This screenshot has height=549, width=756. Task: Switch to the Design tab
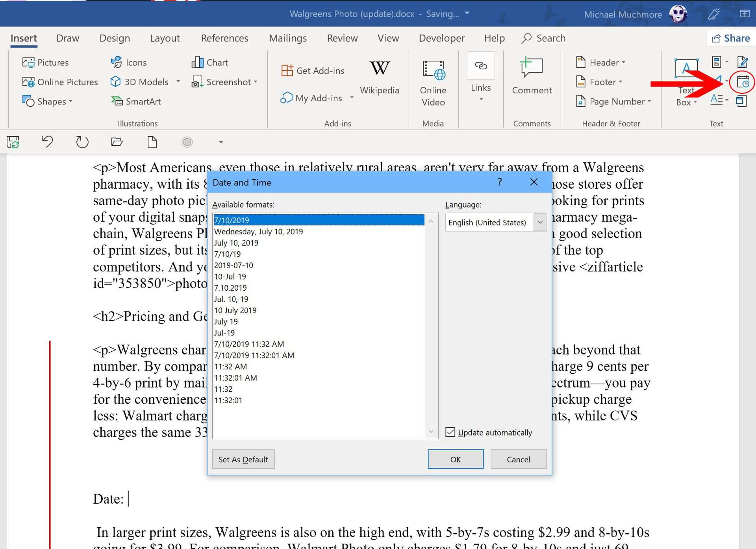115,38
